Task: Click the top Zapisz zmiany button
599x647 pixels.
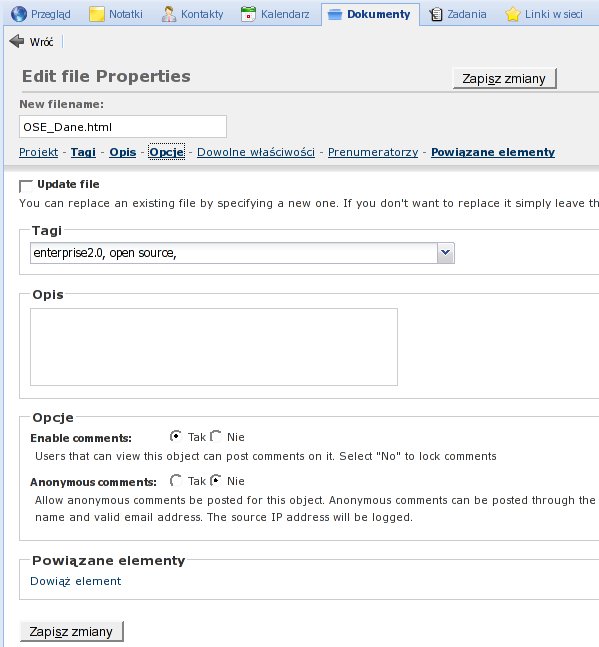Action: pos(505,78)
